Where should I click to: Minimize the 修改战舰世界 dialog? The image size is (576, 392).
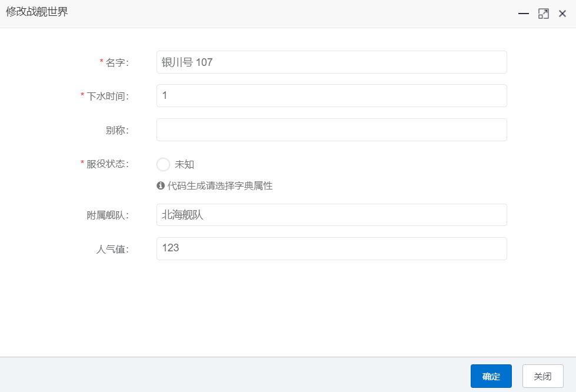point(524,14)
